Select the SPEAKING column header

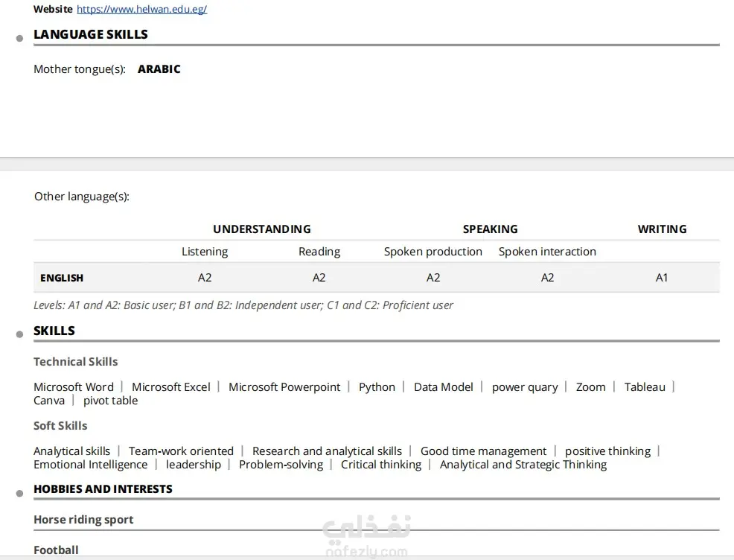coord(490,229)
